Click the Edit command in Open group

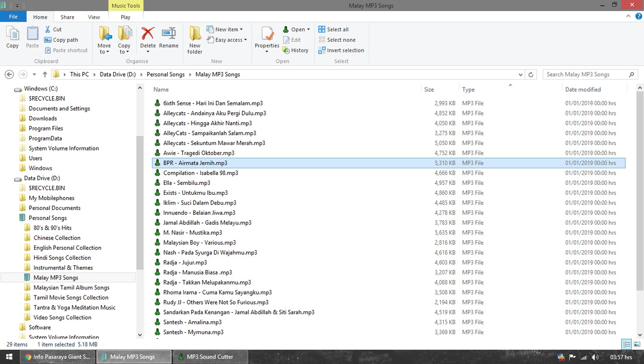(x=291, y=40)
